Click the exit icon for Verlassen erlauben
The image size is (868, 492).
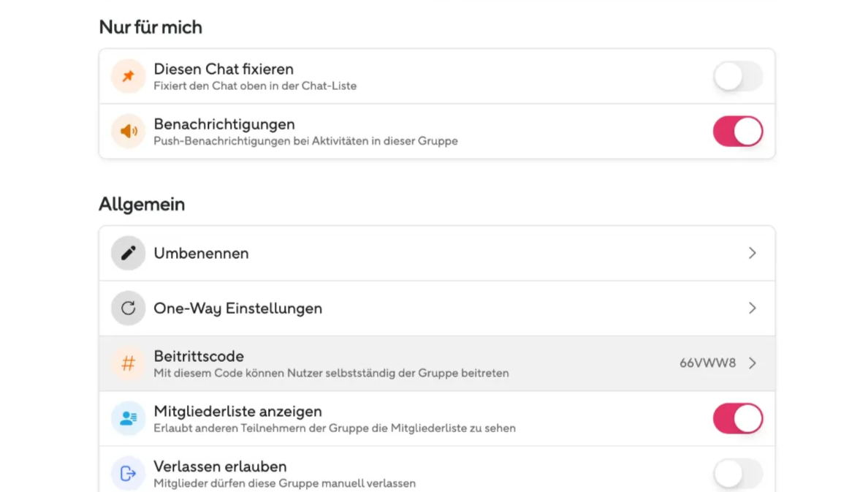128,473
